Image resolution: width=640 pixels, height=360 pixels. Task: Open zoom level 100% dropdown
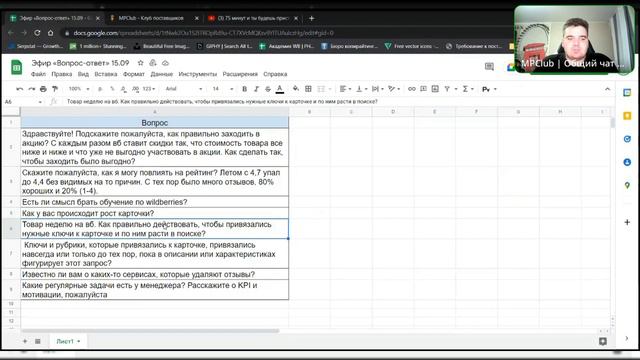[79, 89]
